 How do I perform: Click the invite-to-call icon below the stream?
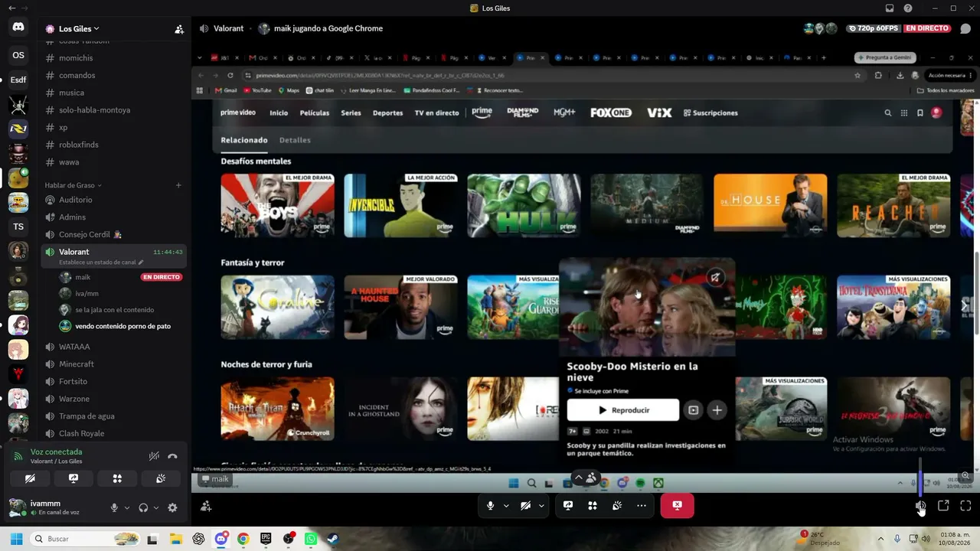pos(206,506)
